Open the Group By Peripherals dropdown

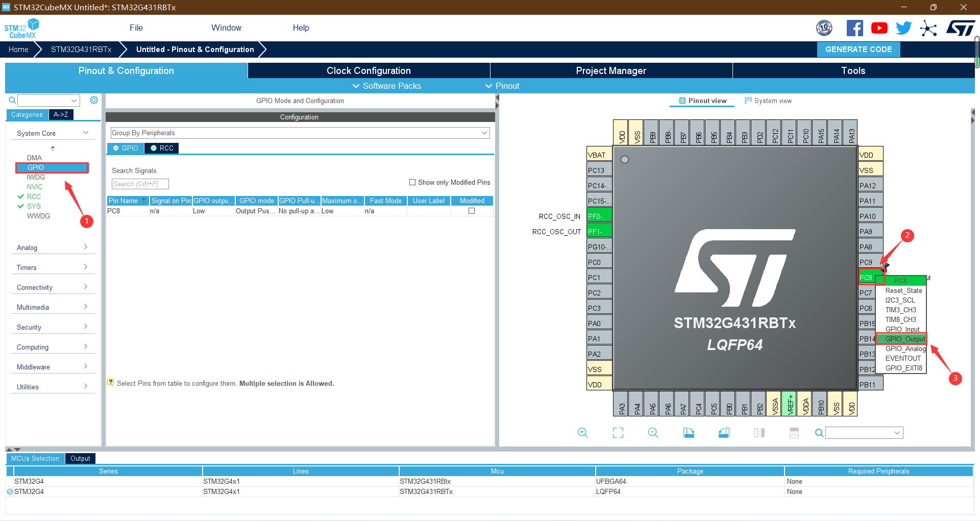(485, 133)
